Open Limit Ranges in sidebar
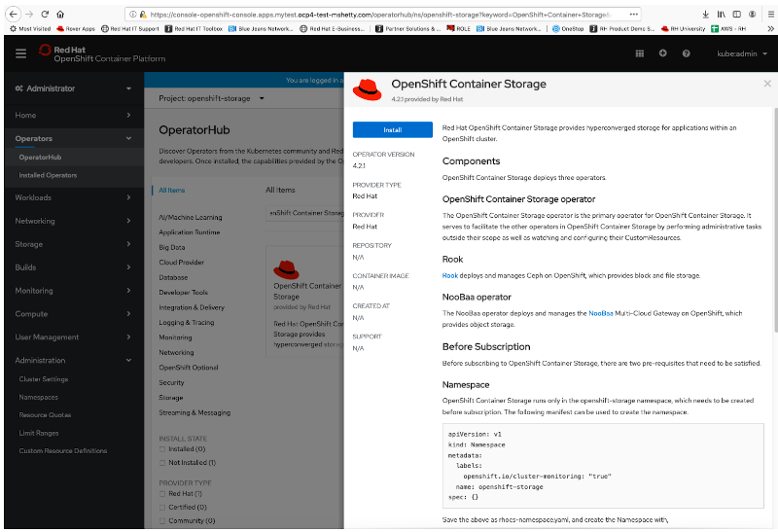 pos(39,433)
